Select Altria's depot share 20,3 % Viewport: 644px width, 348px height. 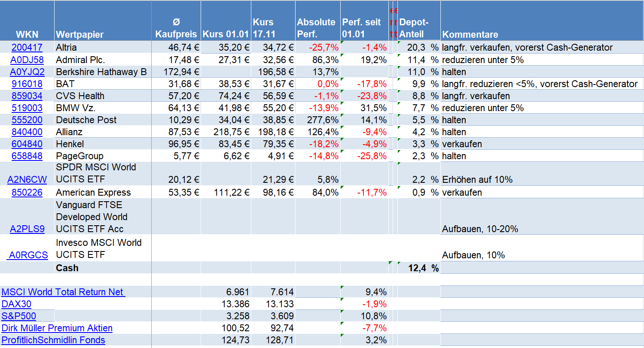tap(423, 48)
